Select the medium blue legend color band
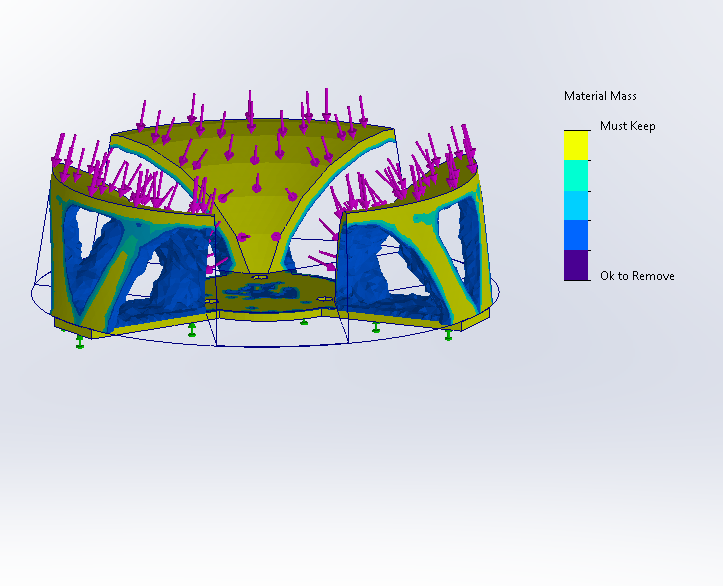 (x=576, y=235)
